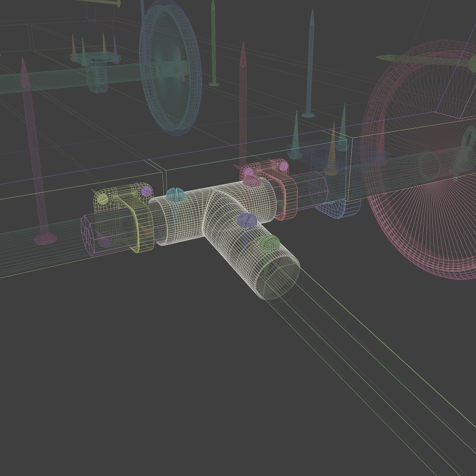
Task: Select the tall salmon nail in center
Action: 243,104
